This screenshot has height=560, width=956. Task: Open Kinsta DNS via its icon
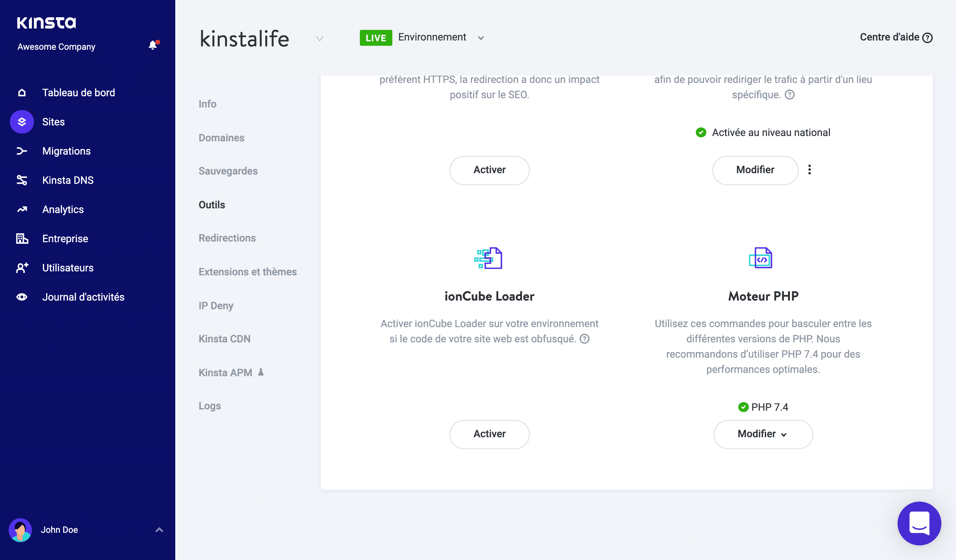(x=22, y=180)
